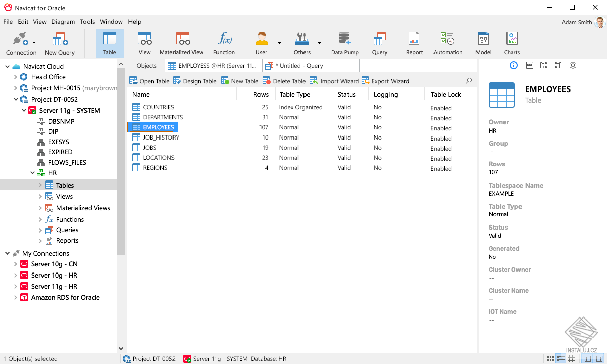Open the File menu
This screenshot has width=607, height=364.
[x=8, y=22]
